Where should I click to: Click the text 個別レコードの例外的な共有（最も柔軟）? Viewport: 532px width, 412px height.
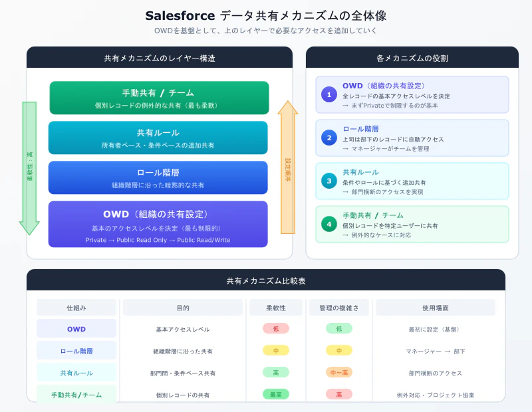[156, 106]
